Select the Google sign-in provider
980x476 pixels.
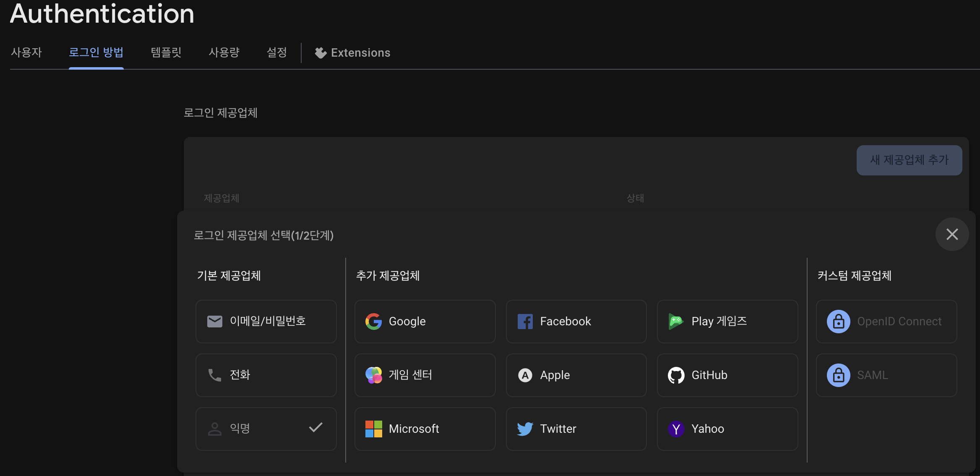point(425,322)
